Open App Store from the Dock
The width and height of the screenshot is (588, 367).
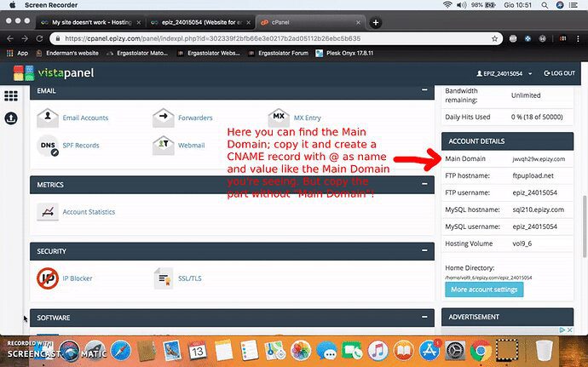[x=429, y=352]
